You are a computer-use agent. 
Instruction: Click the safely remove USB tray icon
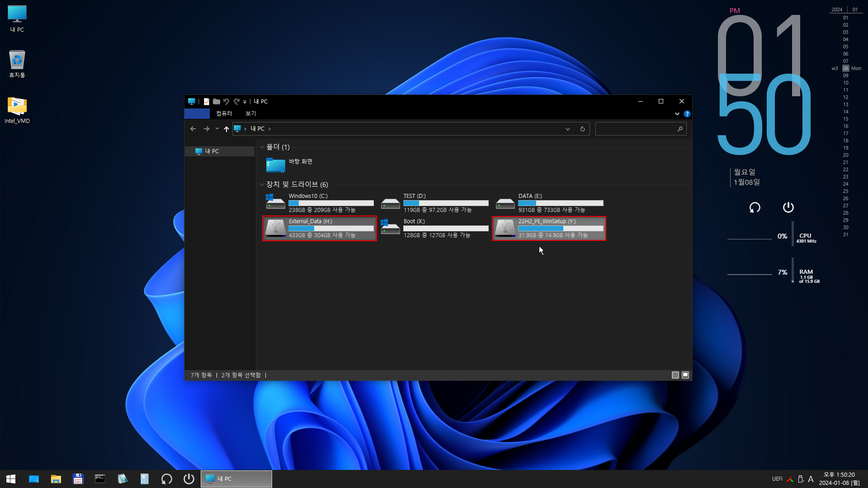coord(801,479)
